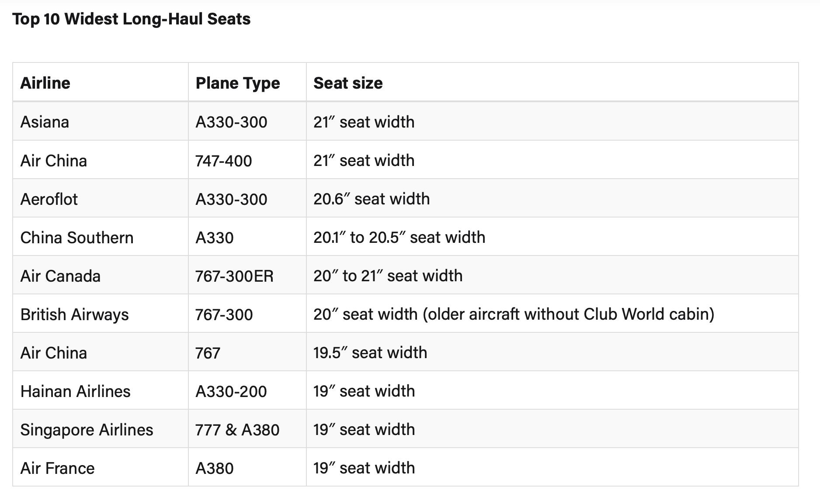Click the Hainan Airlines cell

click(101, 390)
